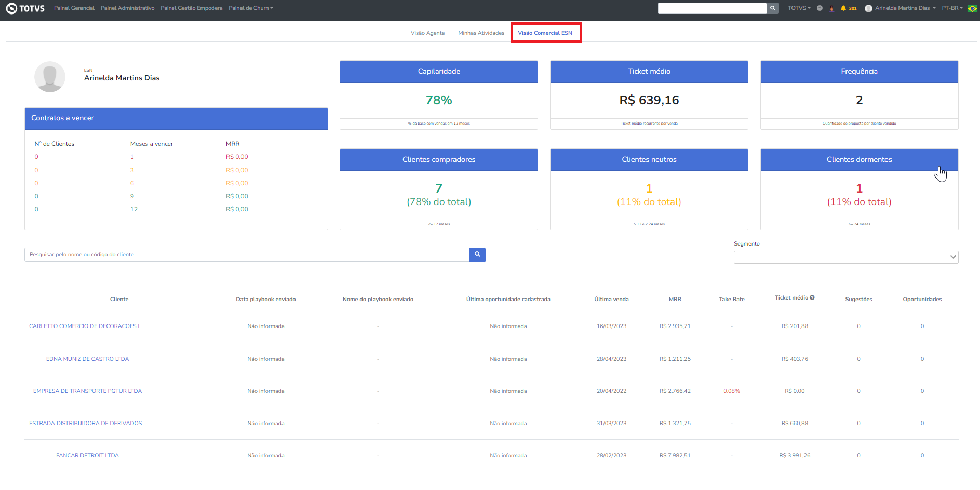
Task: Click the Clientes compradores card header
Action: [439, 160]
